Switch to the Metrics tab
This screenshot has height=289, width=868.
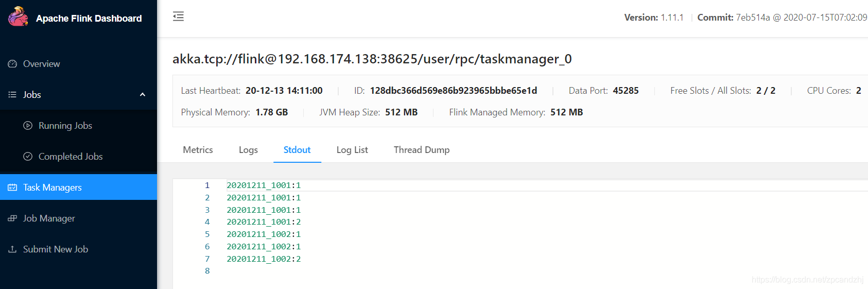pos(198,150)
